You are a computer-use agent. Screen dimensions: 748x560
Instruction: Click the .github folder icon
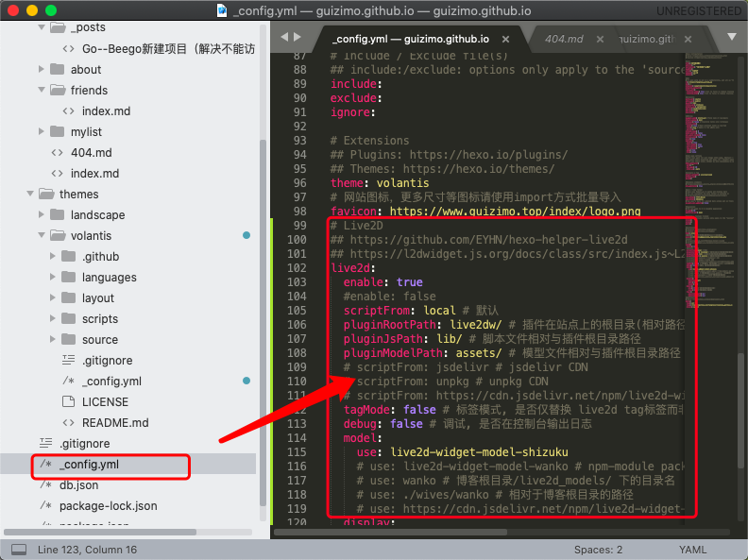69,256
